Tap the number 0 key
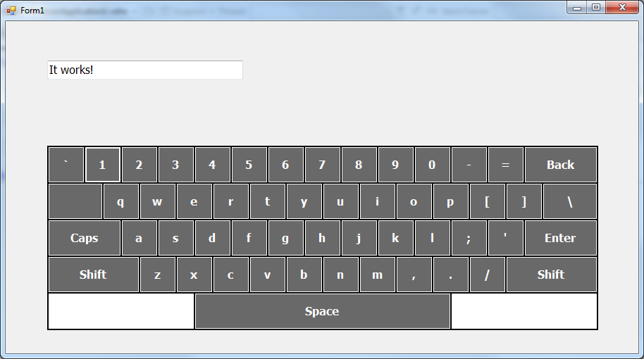Viewport: 644px width, 359px height. click(432, 165)
